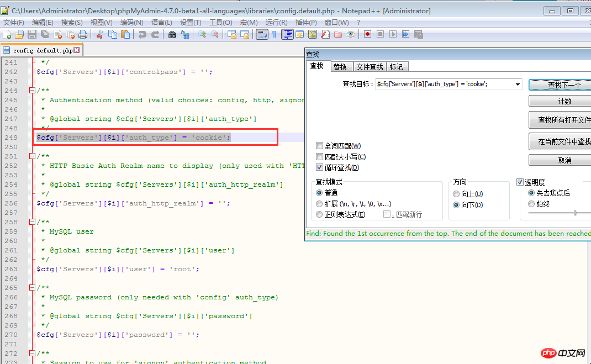Open the 插件(P) menu

point(306,23)
